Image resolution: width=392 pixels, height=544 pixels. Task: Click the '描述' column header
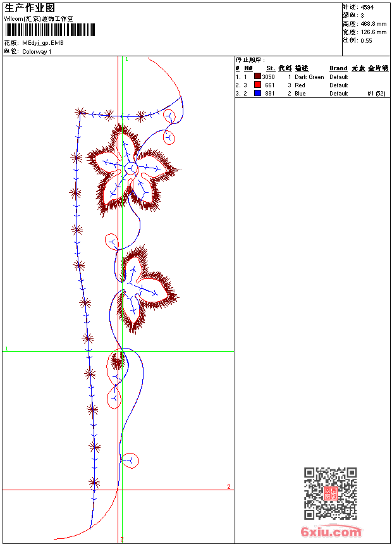302,68
